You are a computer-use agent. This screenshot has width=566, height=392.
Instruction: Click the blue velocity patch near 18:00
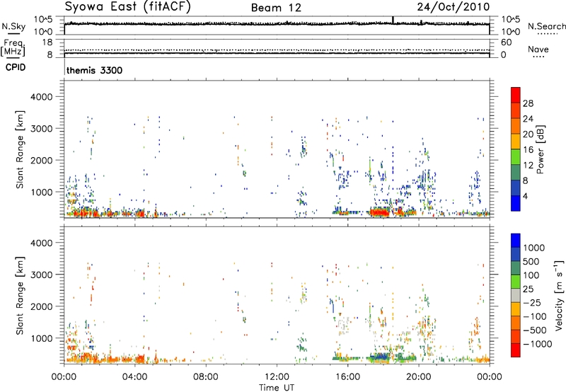(381, 357)
